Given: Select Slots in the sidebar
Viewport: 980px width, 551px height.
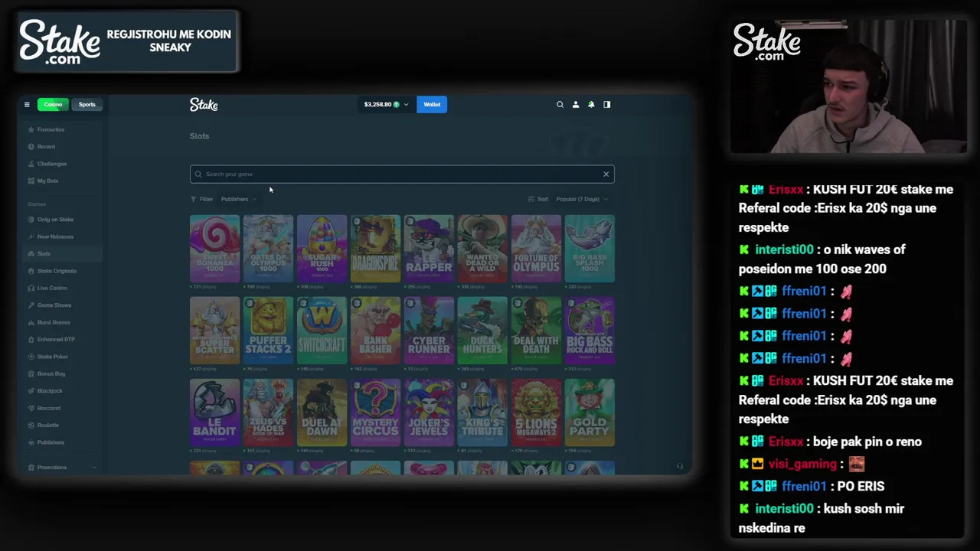Looking at the screenshot, I should coord(62,253).
